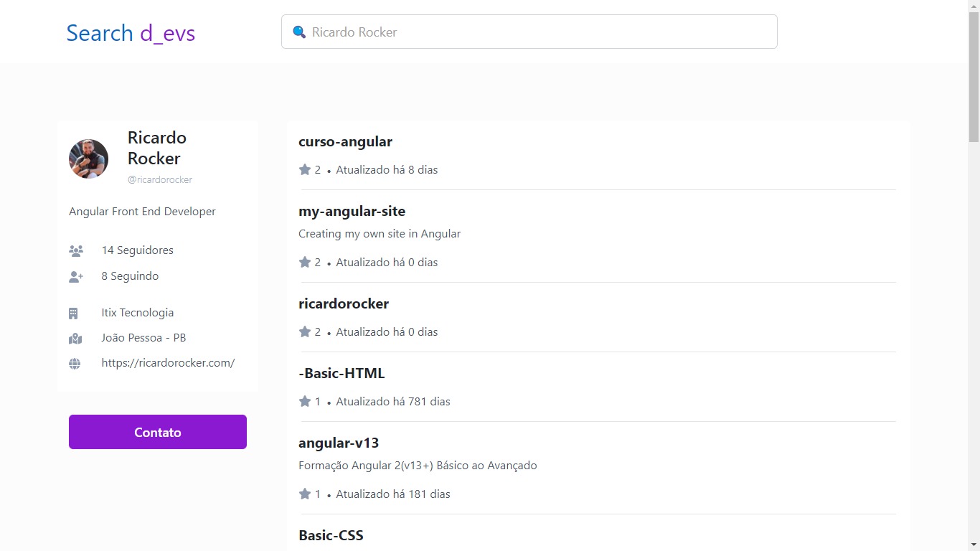This screenshot has width=980, height=551.
Task: Open the https://ricardorocker.com/ link
Action: pyautogui.click(x=168, y=362)
